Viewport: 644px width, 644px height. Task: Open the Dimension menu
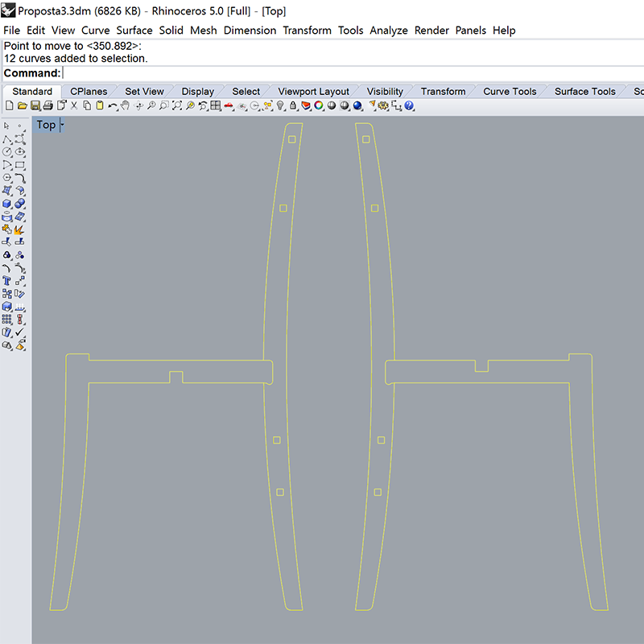(x=250, y=31)
